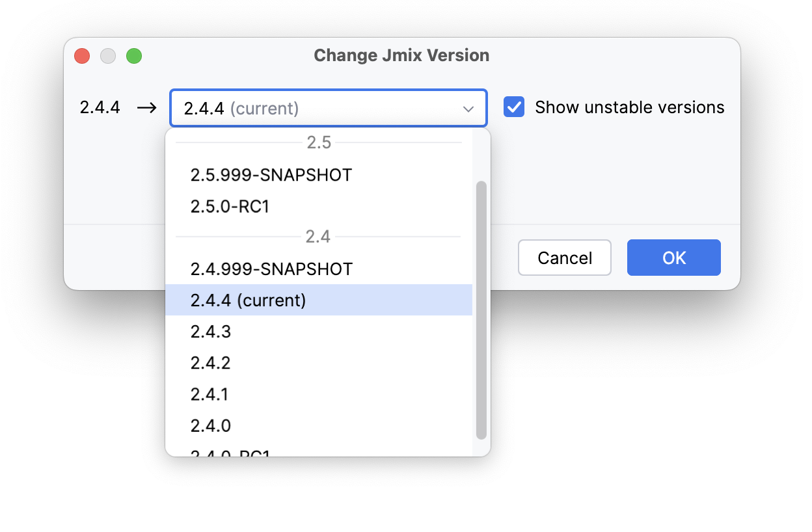Select the partially visible 2.4.0-RC1 item
Viewport: 812px width, 532px height.
[230, 452]
